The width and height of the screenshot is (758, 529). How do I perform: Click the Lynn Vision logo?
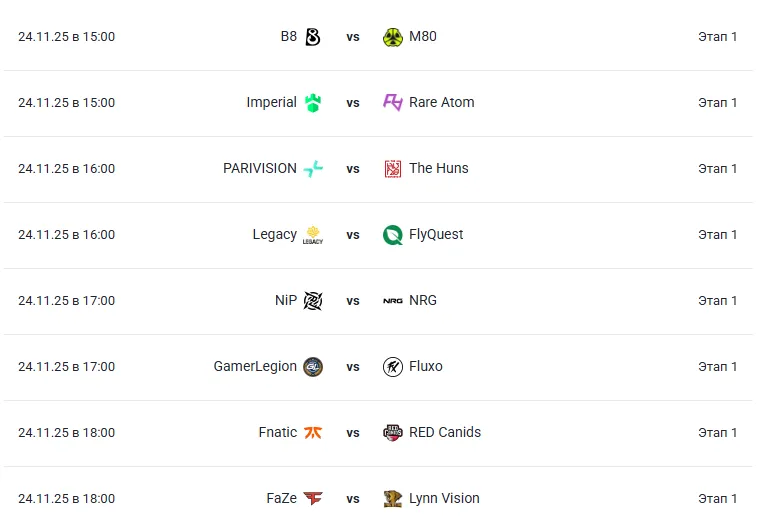(393, 499)
